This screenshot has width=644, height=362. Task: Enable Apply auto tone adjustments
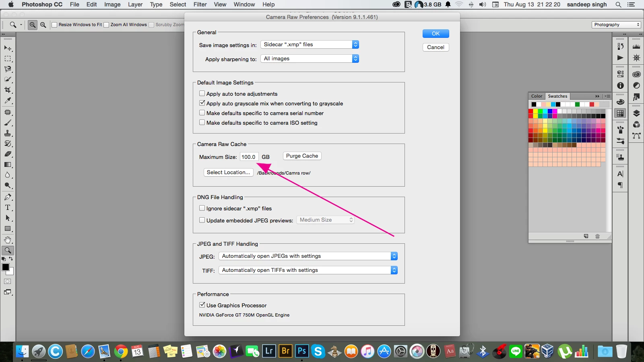tap(202, 93)
